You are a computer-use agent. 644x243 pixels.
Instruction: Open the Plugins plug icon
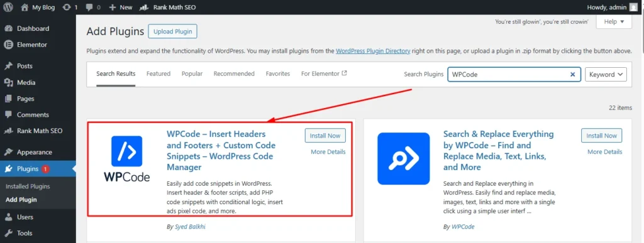point(8,169)
